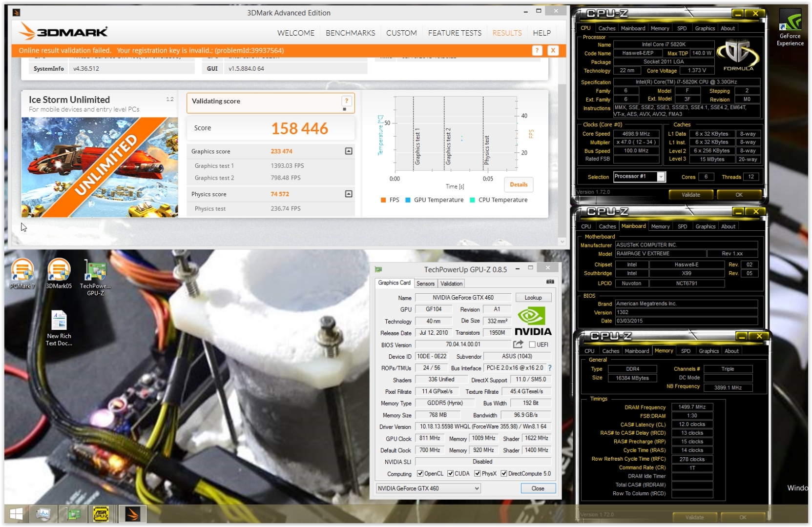812x527 pixels.
Task: Select the RESULTS tab in 3DMark
Action: tap(507, 33)
